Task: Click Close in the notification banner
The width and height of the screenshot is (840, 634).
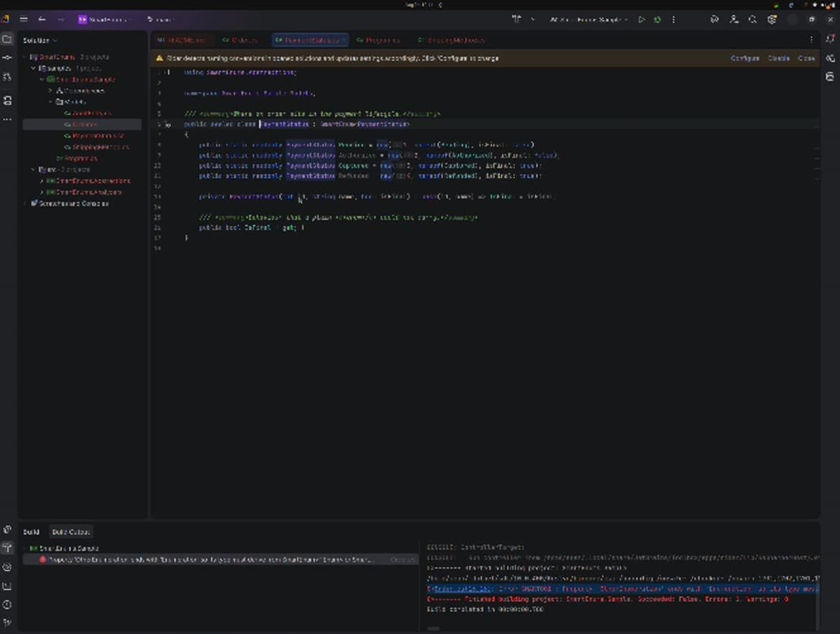Action: pos(806,58)
